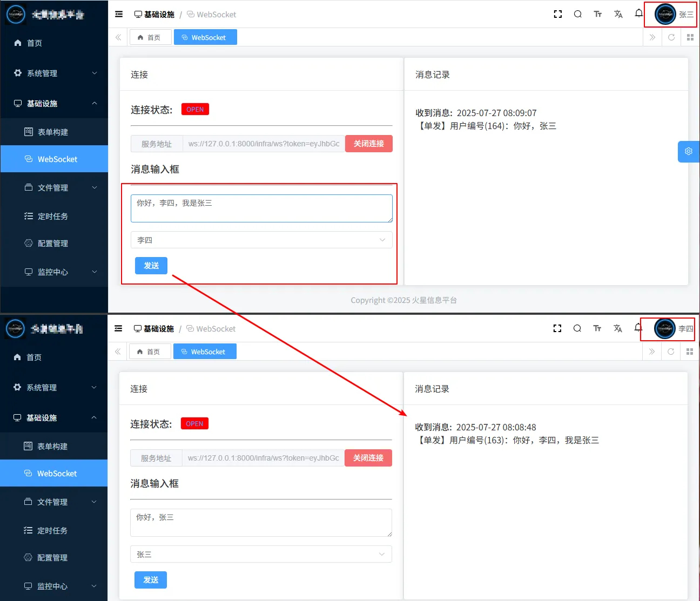
Task: Enter fullscreen in 张三 window header
Action: tap(558, 15)
